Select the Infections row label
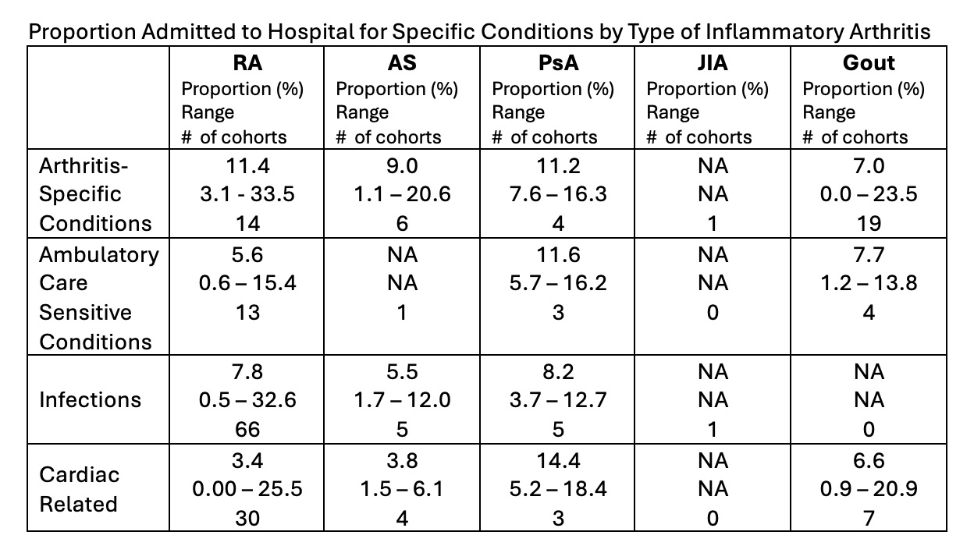974x560 pixels. coord(91,400)
